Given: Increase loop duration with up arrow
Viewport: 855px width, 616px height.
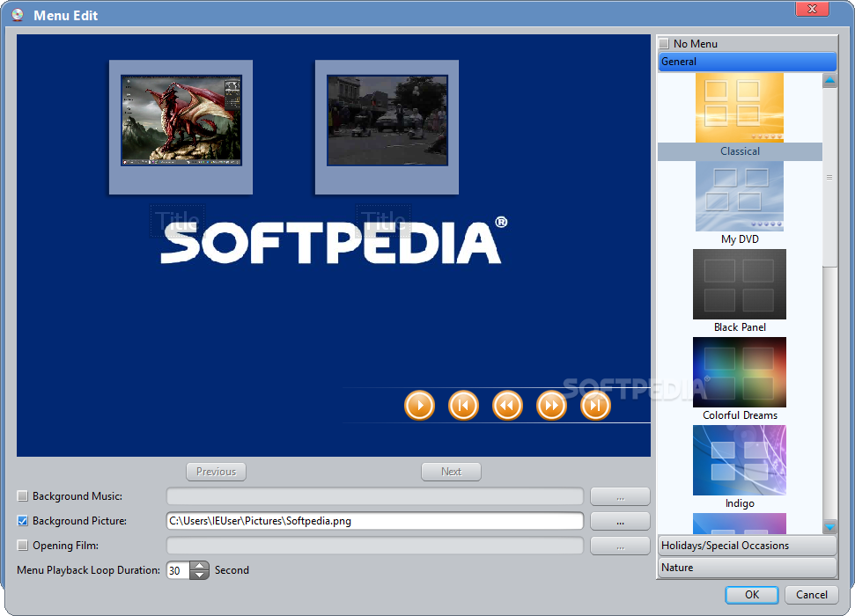Looking at the screenshot, I should click(200, 566).
